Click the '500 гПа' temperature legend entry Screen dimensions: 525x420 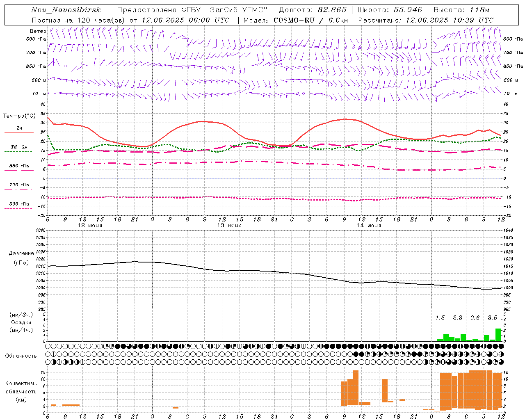[x=19, y=204]
